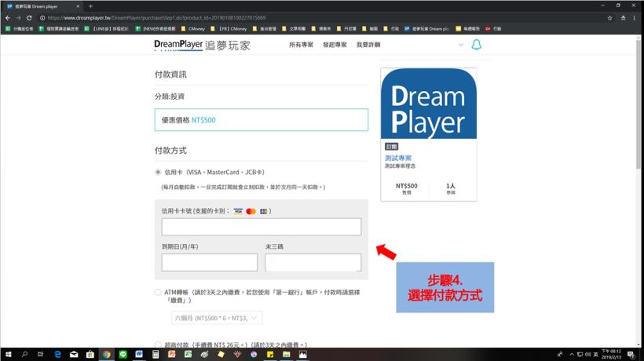Switch to Chrome on the taskbar

106,355
